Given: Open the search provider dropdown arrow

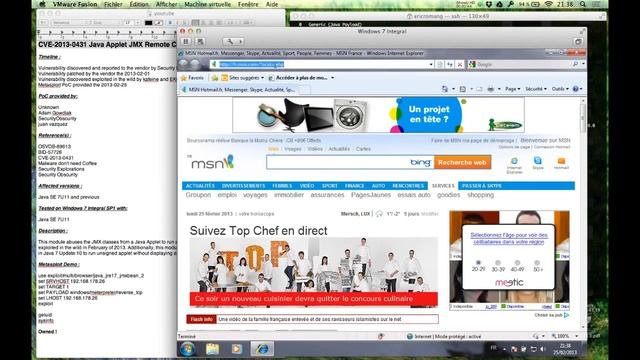Looking at the screenshot, I should click(583, 64).
